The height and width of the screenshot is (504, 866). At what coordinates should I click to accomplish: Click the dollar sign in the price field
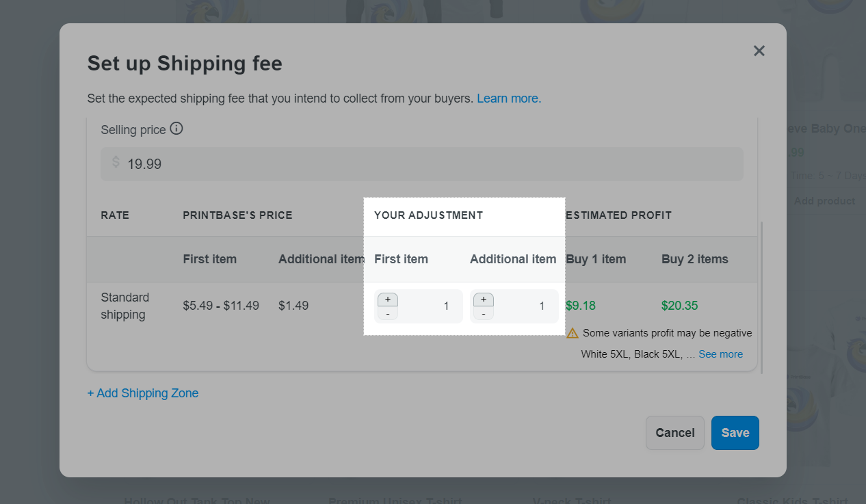[116, 163]
